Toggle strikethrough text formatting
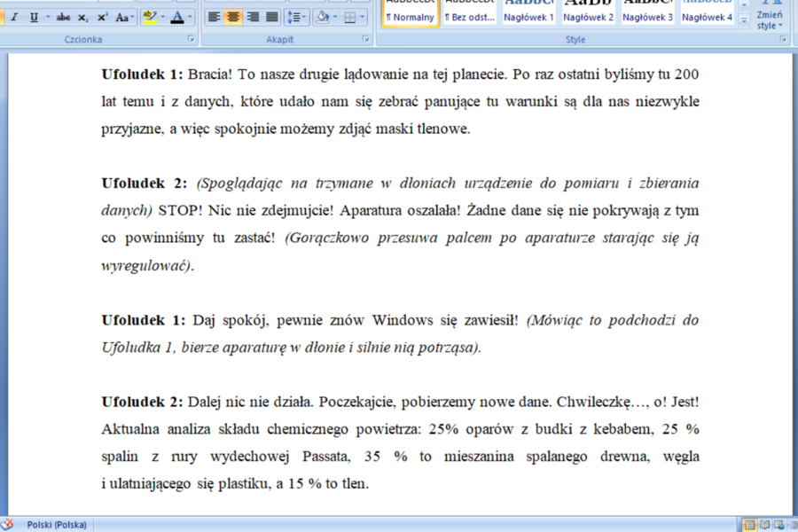The height and width of the screenshot is (532, 798). (63, 17)
